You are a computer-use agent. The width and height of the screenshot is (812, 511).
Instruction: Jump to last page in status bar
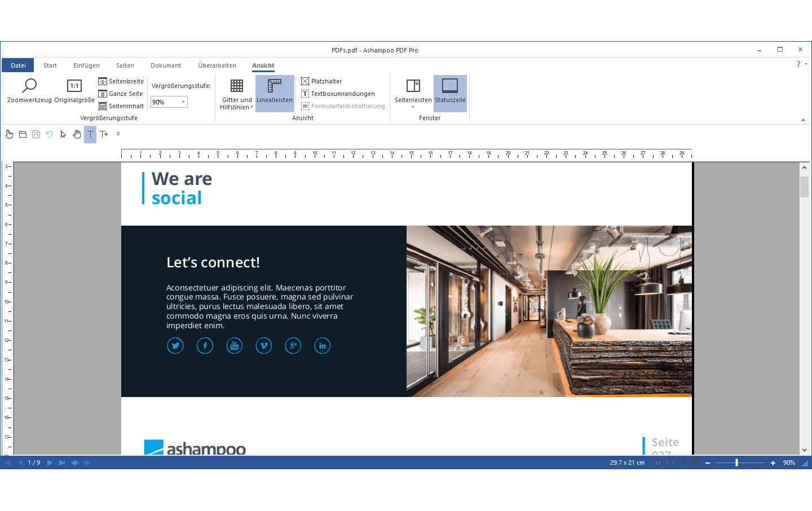point(62,462)
